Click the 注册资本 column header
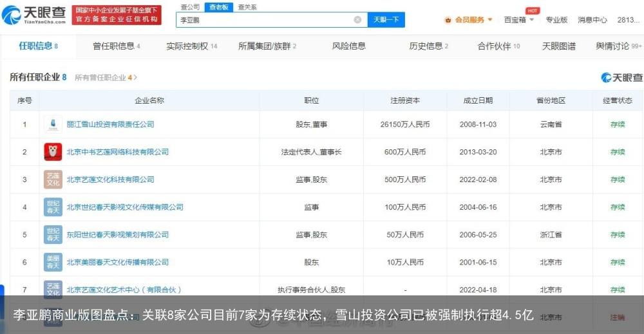This screenshot has width=644, height=334. pos(405,100)
